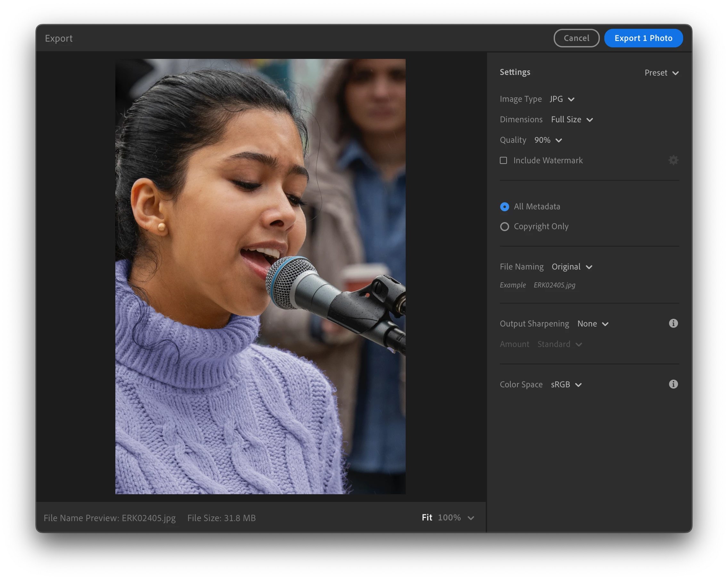Enable the Include Watermark checkbox
Viewport: 728px width, 580px height.
[x=503, y=161]
